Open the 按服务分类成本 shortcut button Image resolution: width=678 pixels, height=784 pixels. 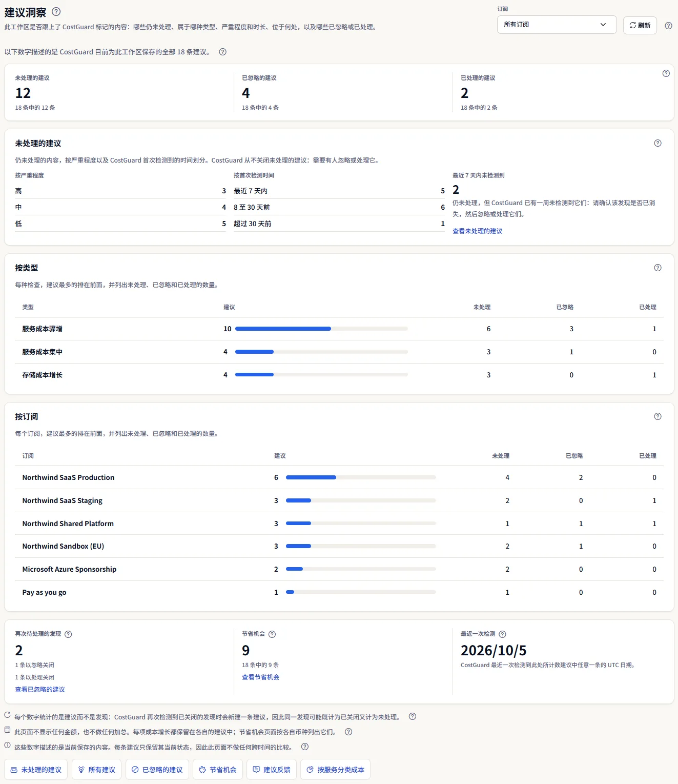point(335,770)
